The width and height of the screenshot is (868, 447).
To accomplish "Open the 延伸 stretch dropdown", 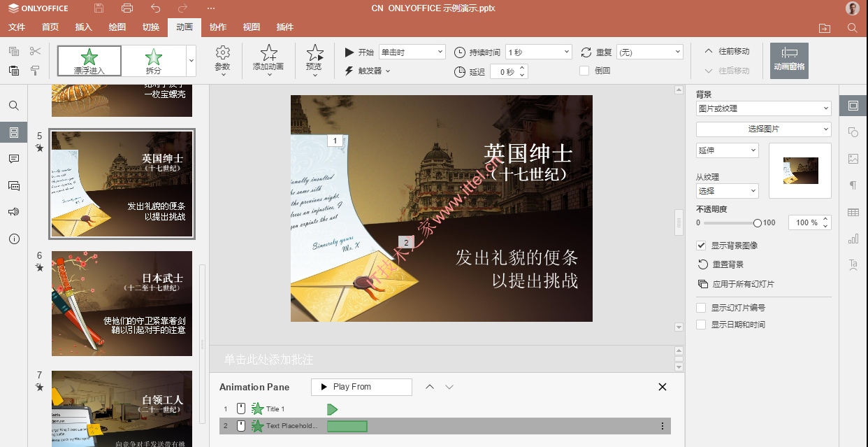I will (728, 150).
